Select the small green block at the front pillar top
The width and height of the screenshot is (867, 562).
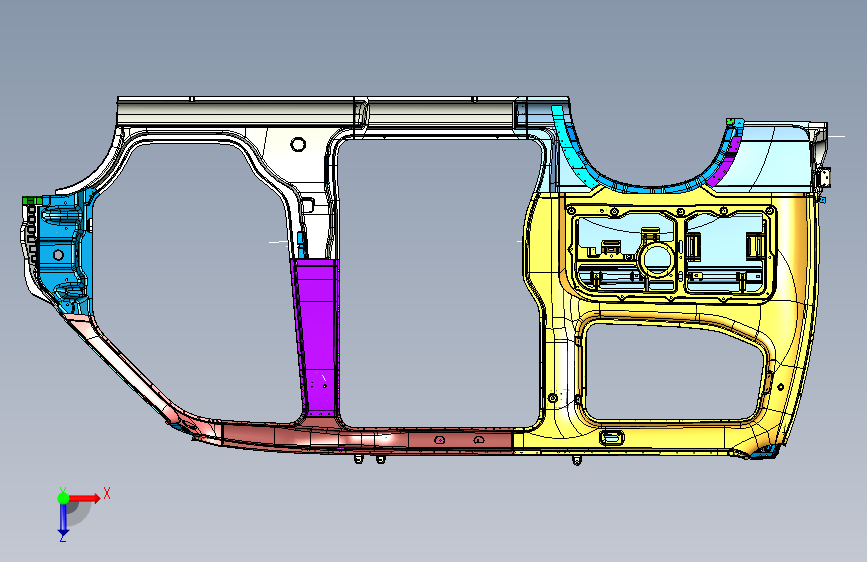pos(32,200)
